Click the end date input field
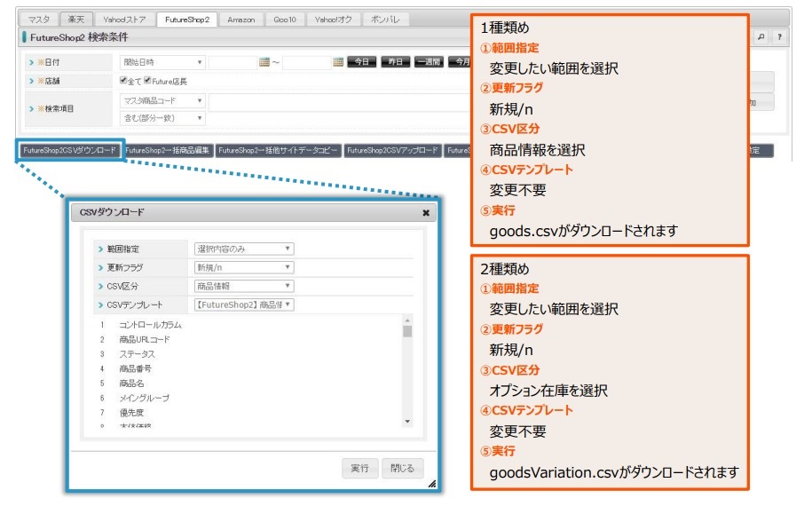The image size is (812, 506). coord(306,62)
